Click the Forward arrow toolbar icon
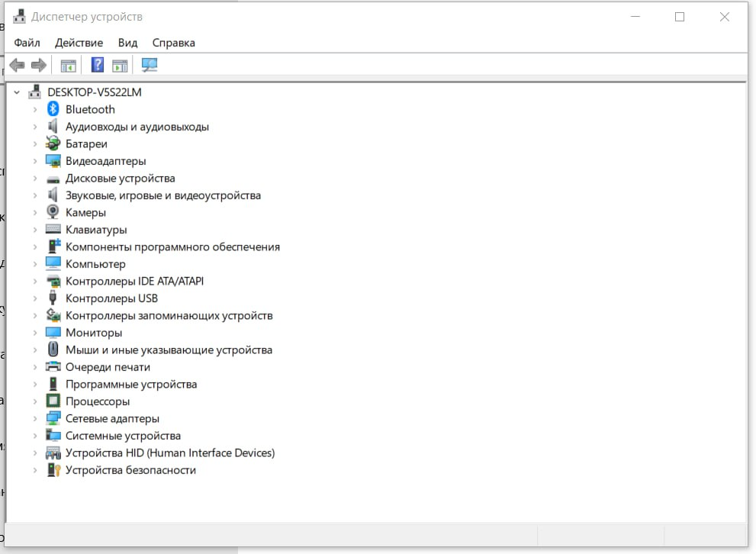756x554 pixels. tap(39, 66)
